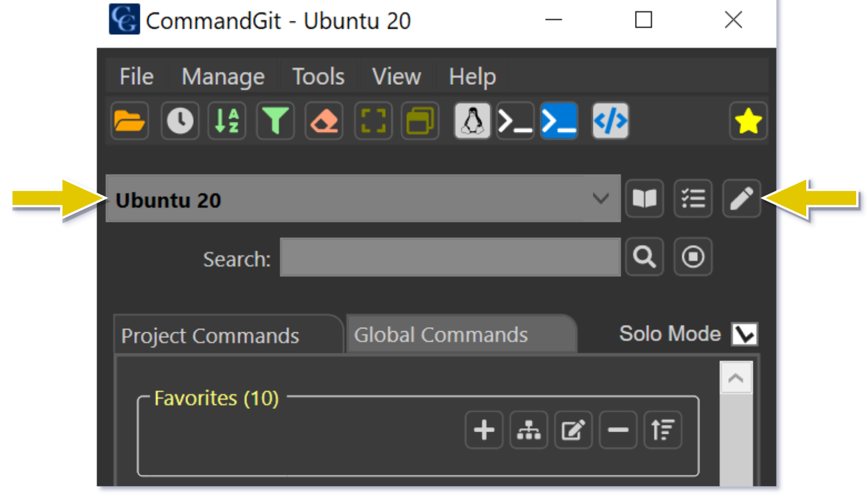This screenshot has height=499, width=868.
Task: Toggle the Solo Mode checkbox
Action: point(744,334)
